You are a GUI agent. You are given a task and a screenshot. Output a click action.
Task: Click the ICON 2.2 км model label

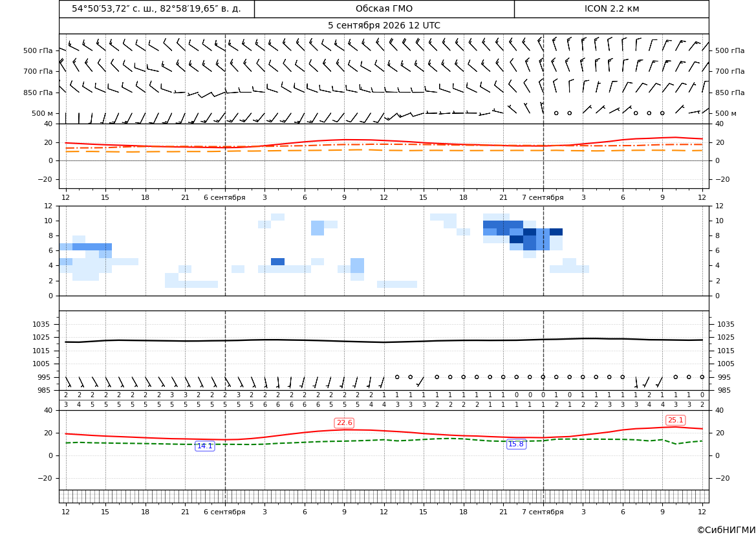pyautogui.click(x=612, y=8)
